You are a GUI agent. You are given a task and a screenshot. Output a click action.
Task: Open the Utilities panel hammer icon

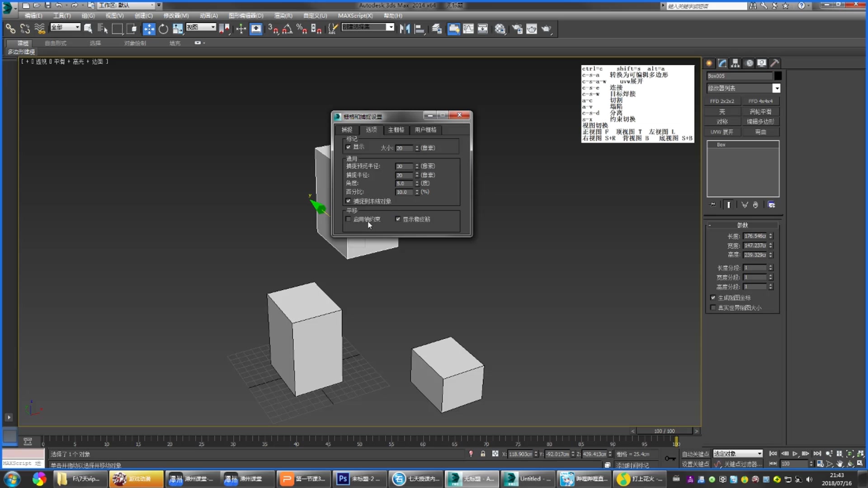point(774,63)
